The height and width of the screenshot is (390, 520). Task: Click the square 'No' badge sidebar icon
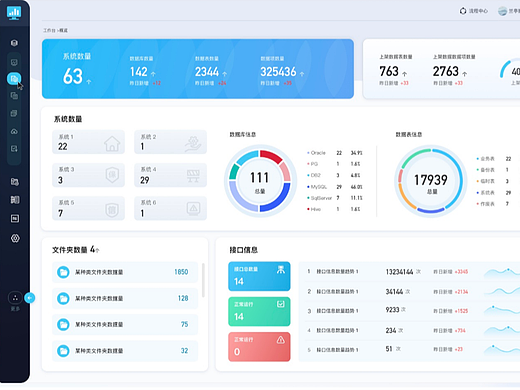click(15, 219)
